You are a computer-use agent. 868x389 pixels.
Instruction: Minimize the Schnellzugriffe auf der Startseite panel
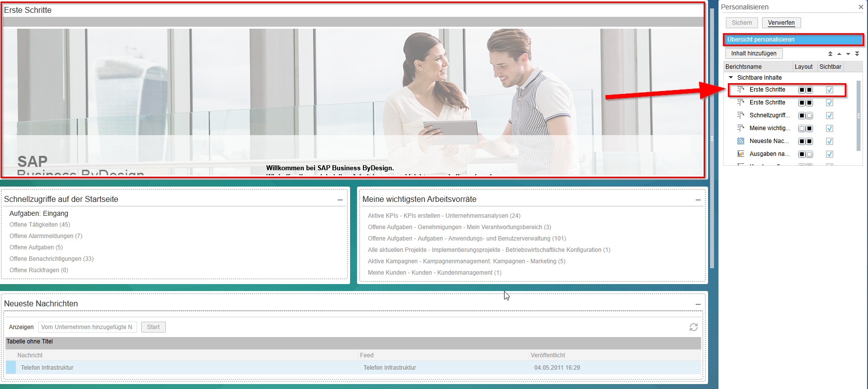pos(340,200)
